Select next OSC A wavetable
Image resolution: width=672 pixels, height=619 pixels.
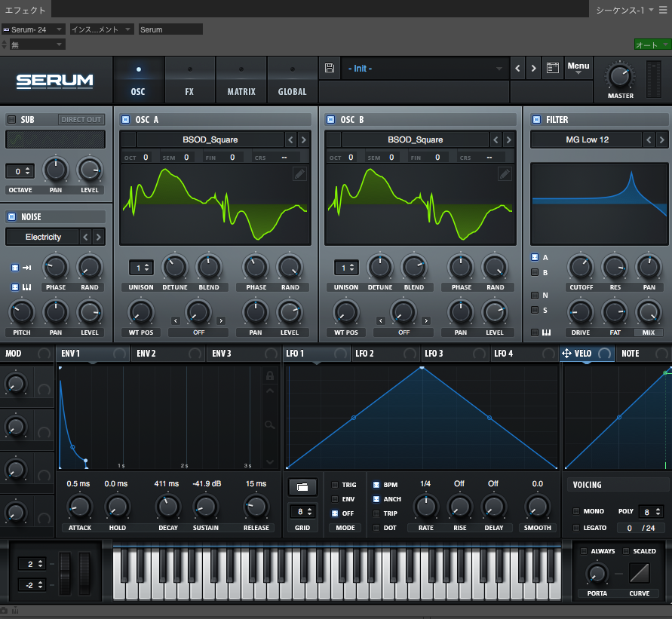pos(303,139)
